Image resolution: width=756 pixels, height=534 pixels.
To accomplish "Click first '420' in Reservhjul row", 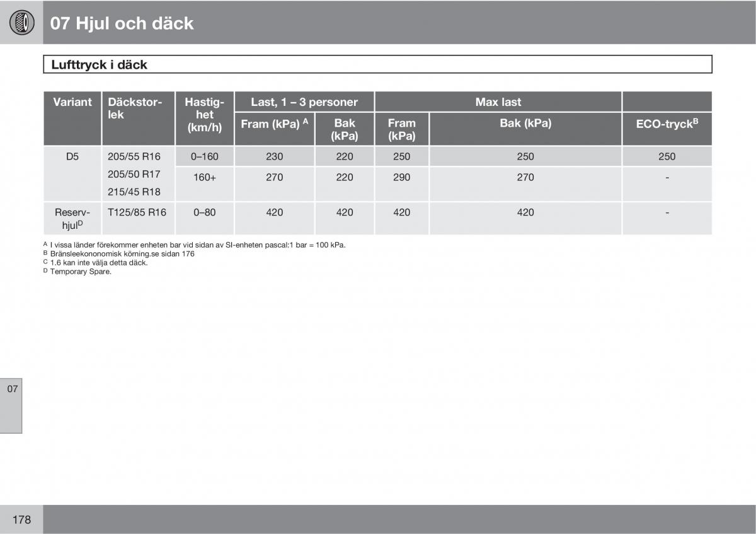I will pyautogui.click(x=275, y=212).
